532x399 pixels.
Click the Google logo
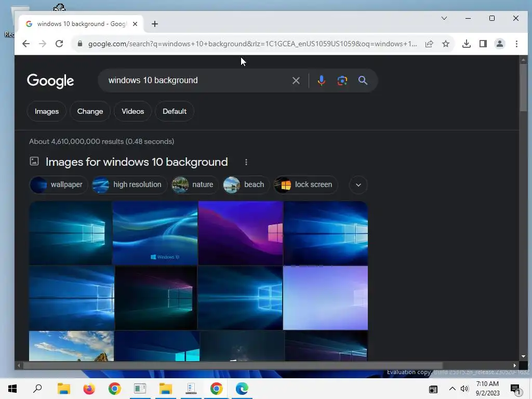[x=50, y=81]
